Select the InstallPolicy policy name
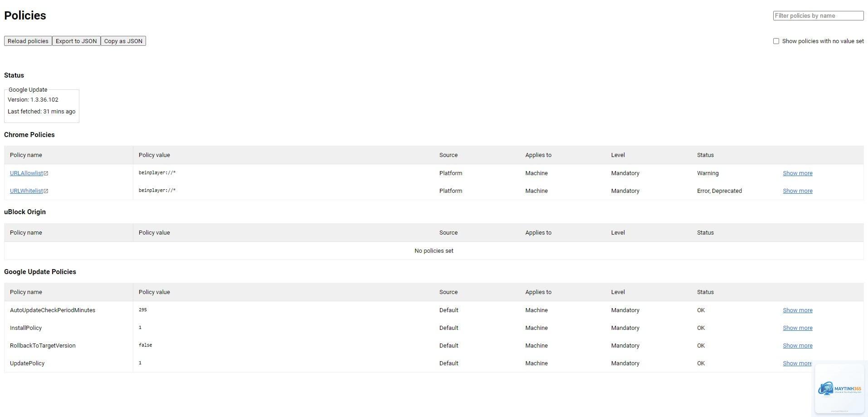Viewport: 868px width, 417px height. (x=26, y=328)
